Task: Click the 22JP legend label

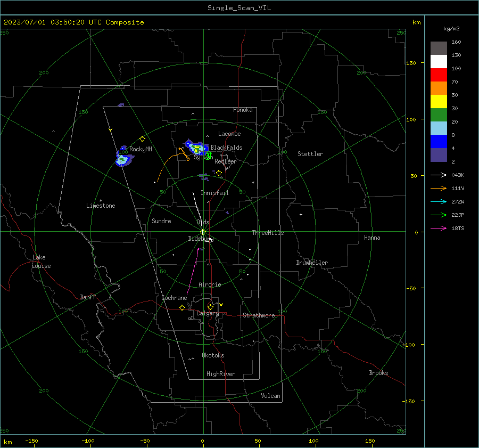Action: pos(458,215)
